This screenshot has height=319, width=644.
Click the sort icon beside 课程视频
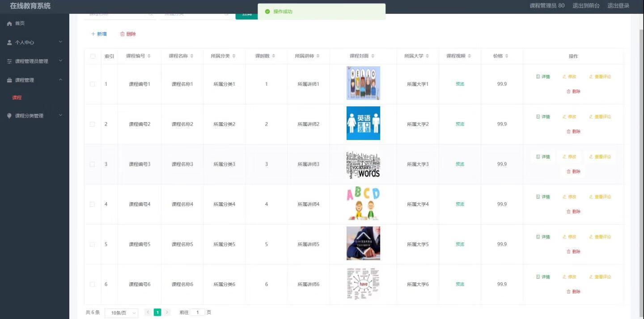tap(469, 56)
